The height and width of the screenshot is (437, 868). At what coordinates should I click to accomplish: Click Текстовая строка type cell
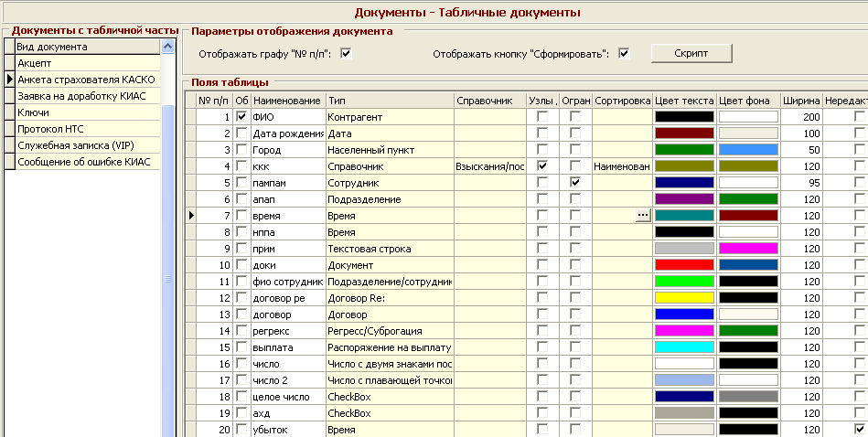pyautogui.click(x=390, y=249)
